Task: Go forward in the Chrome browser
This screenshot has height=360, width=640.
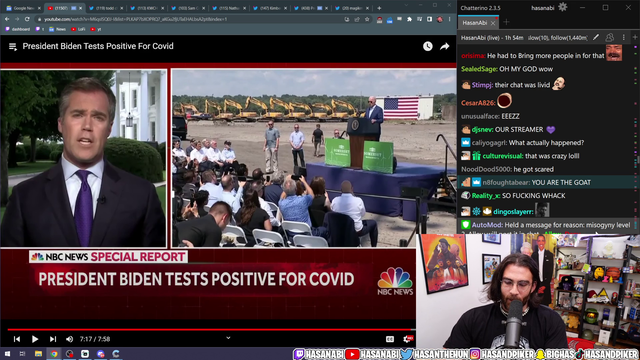Action: 17,19
